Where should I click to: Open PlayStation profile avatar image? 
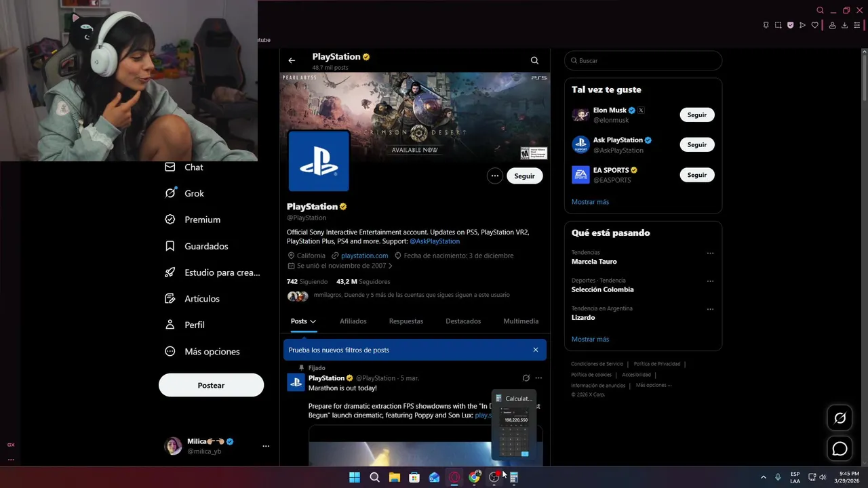click(x=319, y=161)
